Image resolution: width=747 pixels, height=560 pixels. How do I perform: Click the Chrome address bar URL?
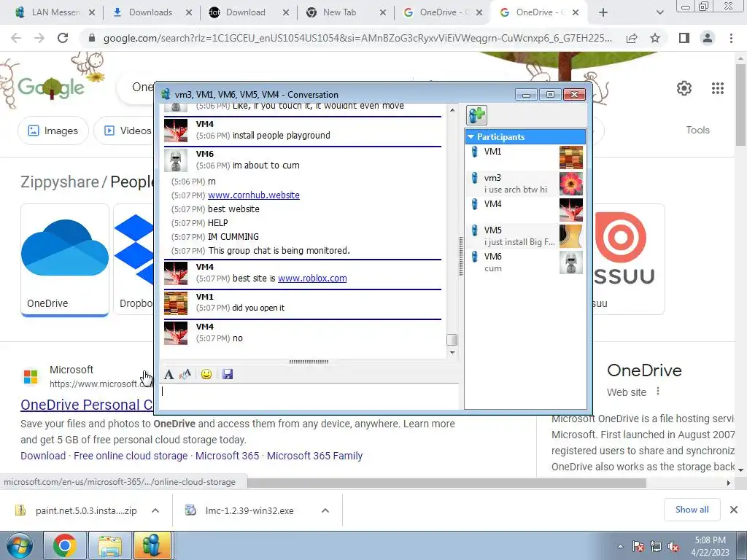pyautogui.click(x=357, y=38)
